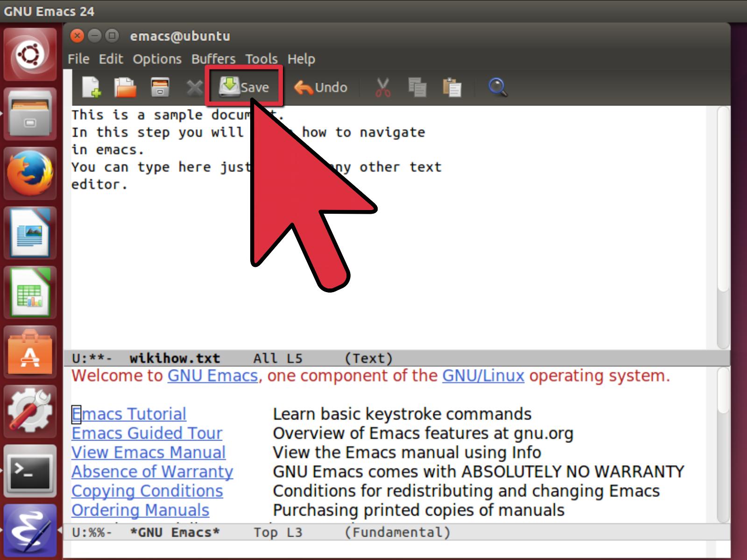The image size is (747, 560).
Task: Cut selected text using the scissors icon
Action: tap(382, 87)
